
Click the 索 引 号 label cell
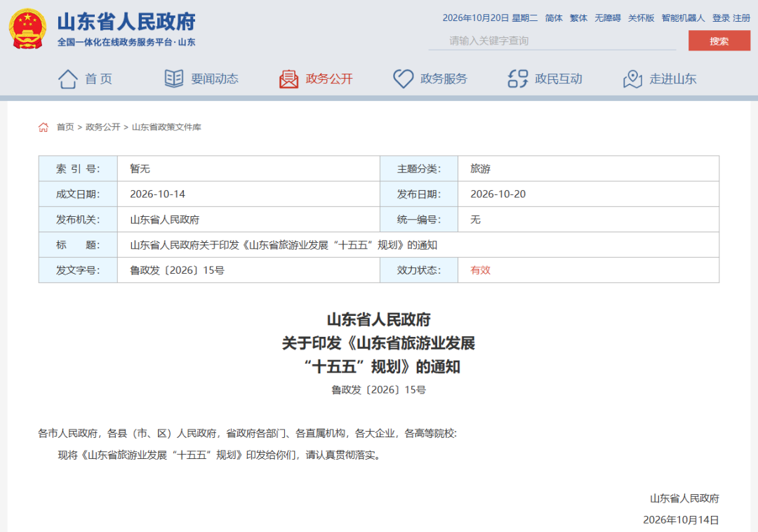[78, 168]
